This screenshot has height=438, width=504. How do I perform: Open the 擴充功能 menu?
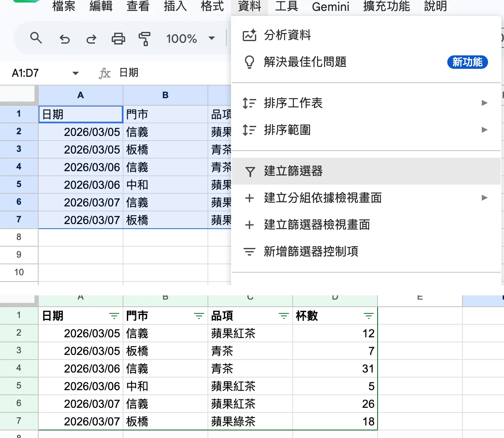[x=386, y=6]
